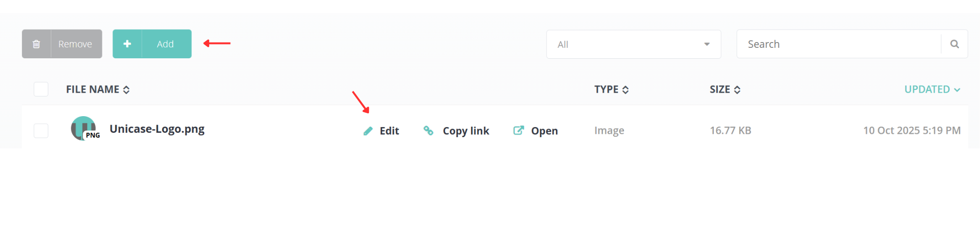Click the Add button label
This screenshot has width=980, height=249.
tap(165, 44)
